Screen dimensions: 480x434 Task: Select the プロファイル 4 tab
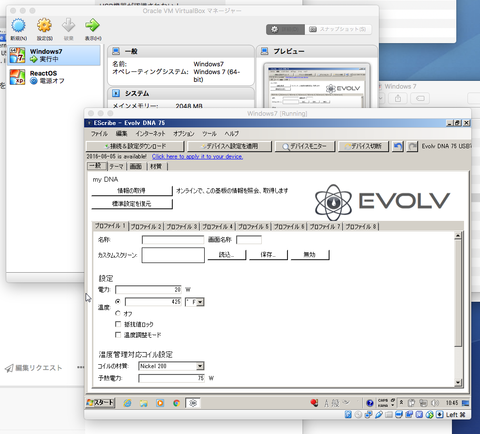pyautogui.click(x=217, y=227)
